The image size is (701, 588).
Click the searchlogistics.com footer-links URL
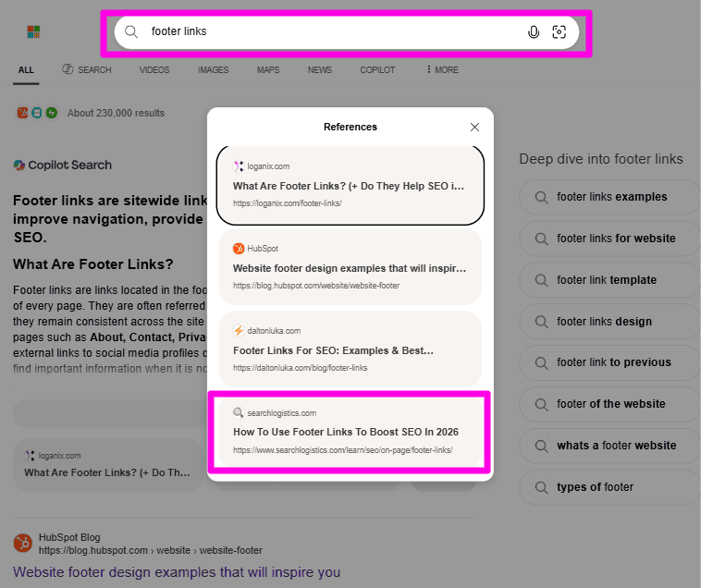(x=342, y=450)
